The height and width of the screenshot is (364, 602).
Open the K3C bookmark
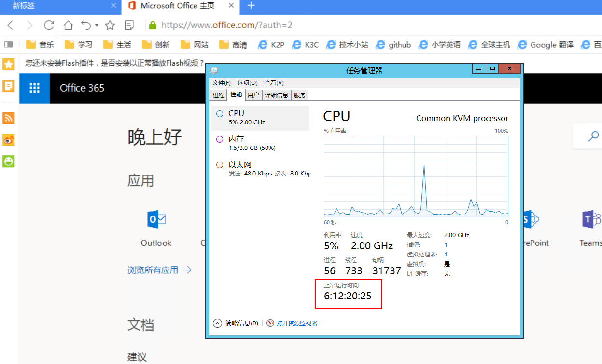pyautogui.click(x=305, y=45)
